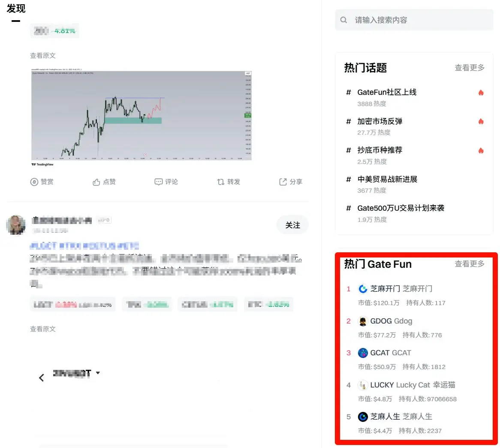Open topic Gate500万U交易计划来袭
The width and height of the screenshot is (500, 448).
401,209
